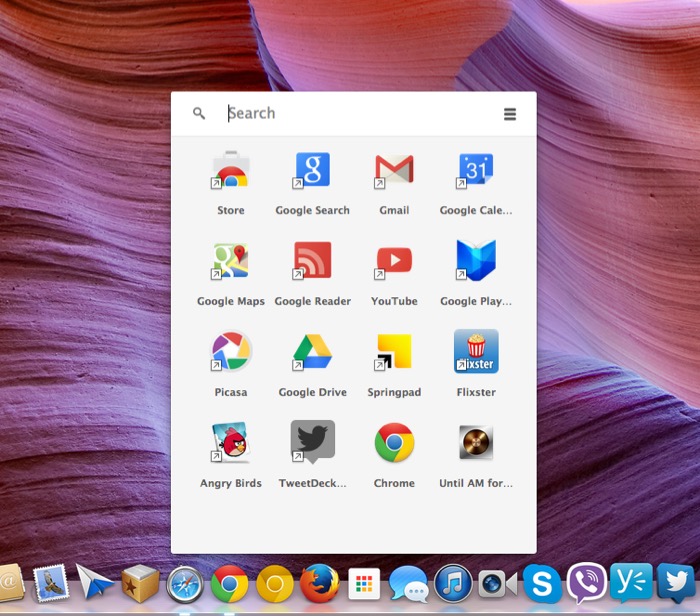700x616 pixels.
Task: Launch Chrome from the launcher grid
Action: (x=394, y=442)
